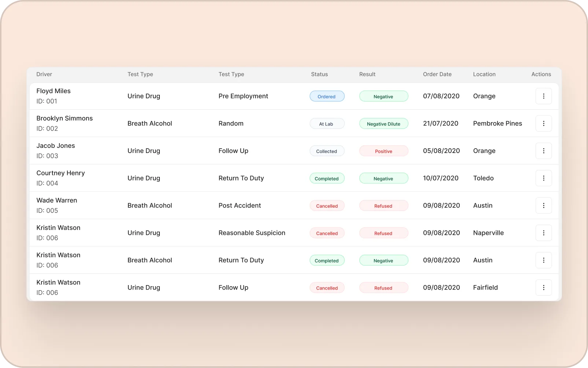Click ID: 001 text
The height and width of the screenshot is (368, 588).
(x=47, y=101)
